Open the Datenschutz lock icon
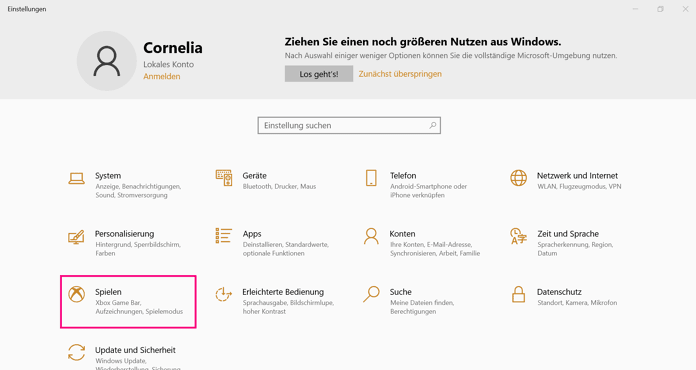The image size is (696, 370). coord(518,294)
